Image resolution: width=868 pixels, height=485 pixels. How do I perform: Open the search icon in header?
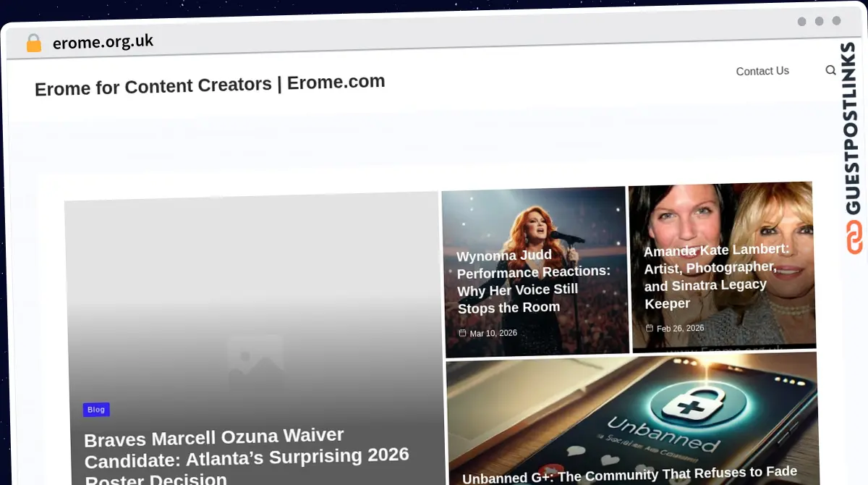[830, 70]
